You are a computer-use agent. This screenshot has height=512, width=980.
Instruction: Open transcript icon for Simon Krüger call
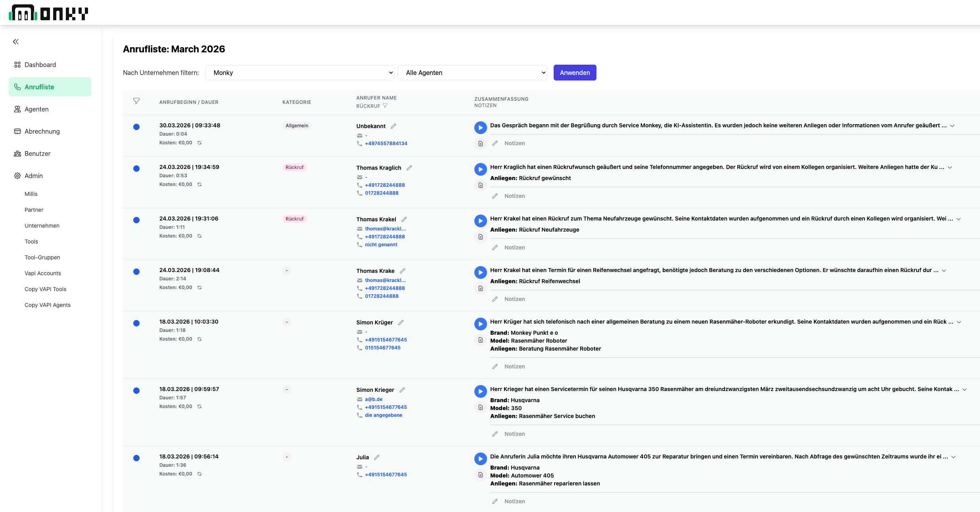coord(480,340)
